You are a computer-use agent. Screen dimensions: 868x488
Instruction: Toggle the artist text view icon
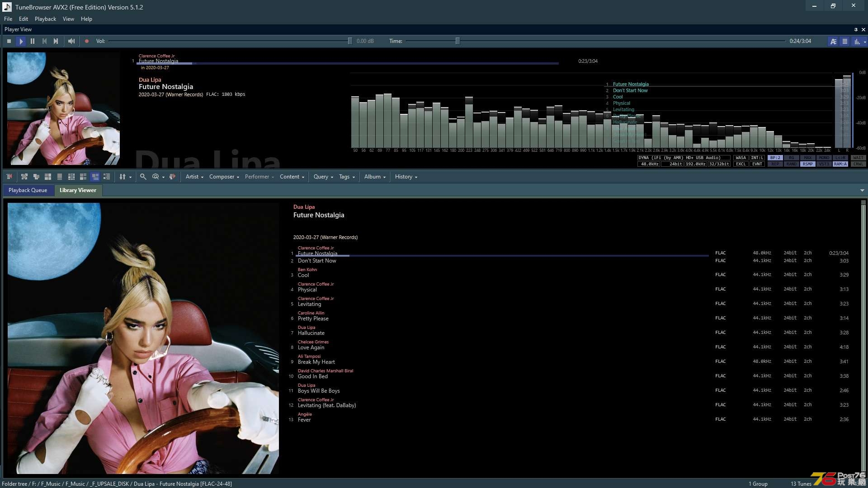pyautogui.click(x=833, y=41)
